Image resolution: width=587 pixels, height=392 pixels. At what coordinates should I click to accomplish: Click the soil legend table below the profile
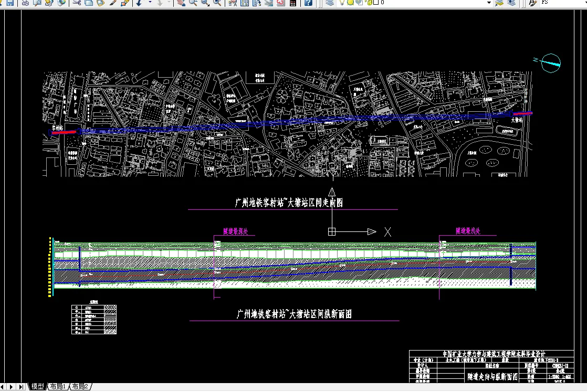tap(94, 319)
